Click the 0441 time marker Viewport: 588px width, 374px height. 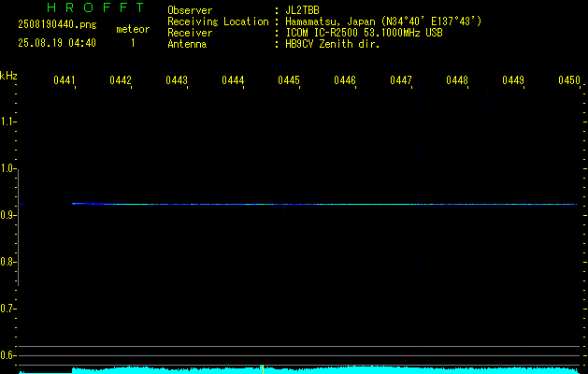64,80
